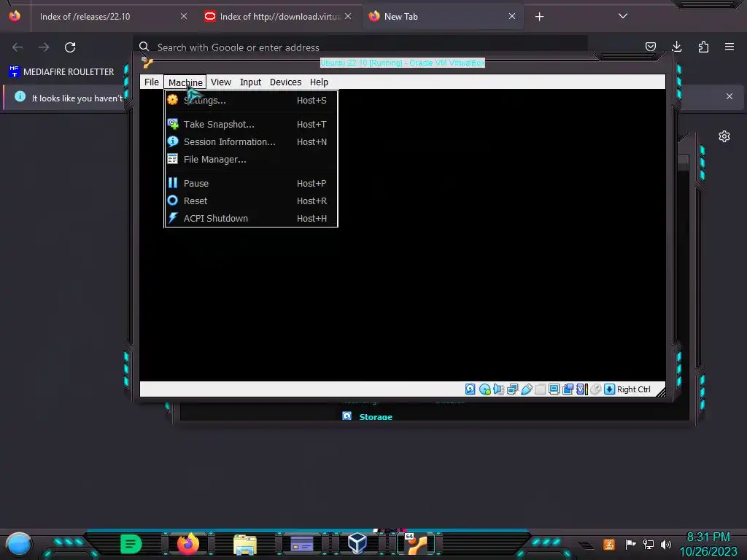Open Save to Pocket icon
Image resolution: width=747 pixels, height=560 pixels.
[x=650, y=47]
